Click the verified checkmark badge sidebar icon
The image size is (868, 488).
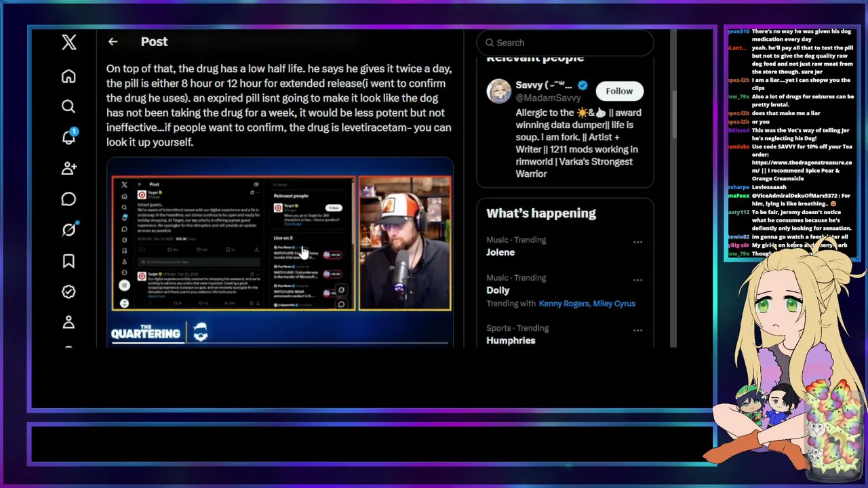[x=68, y=291]
